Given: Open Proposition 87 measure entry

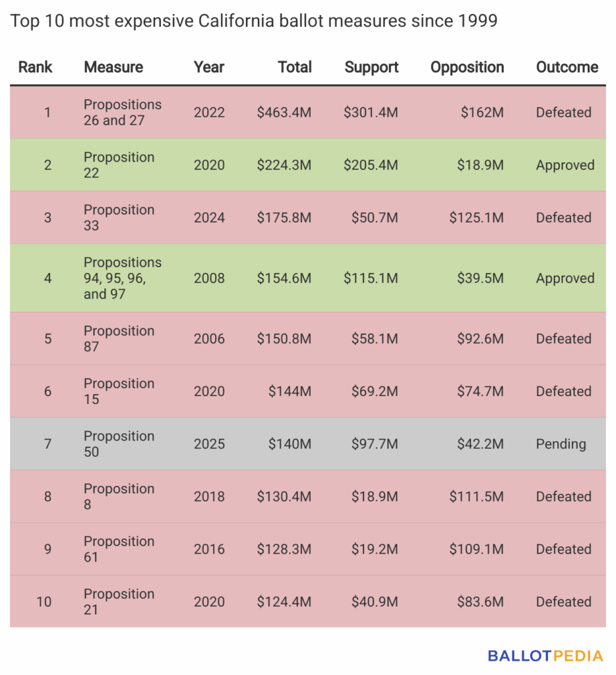Looking at the screenshot, I should [x=119, y=339].
